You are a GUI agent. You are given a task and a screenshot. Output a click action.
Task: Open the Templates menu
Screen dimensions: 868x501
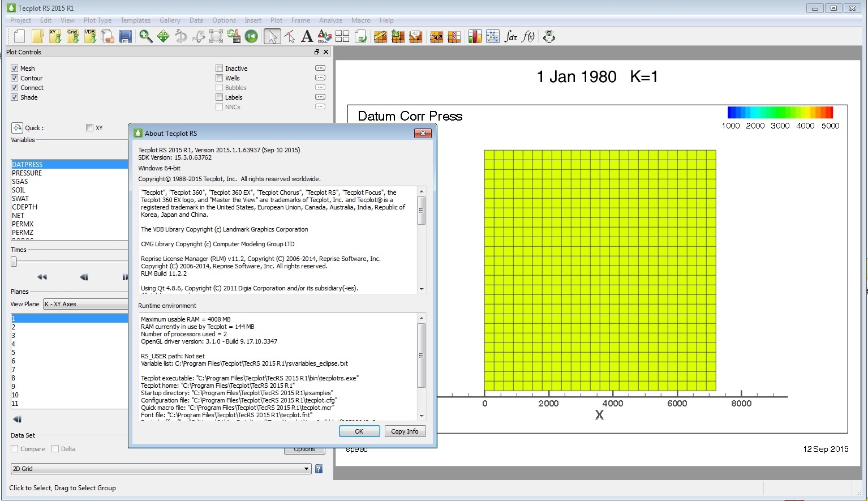click(135, 20)
